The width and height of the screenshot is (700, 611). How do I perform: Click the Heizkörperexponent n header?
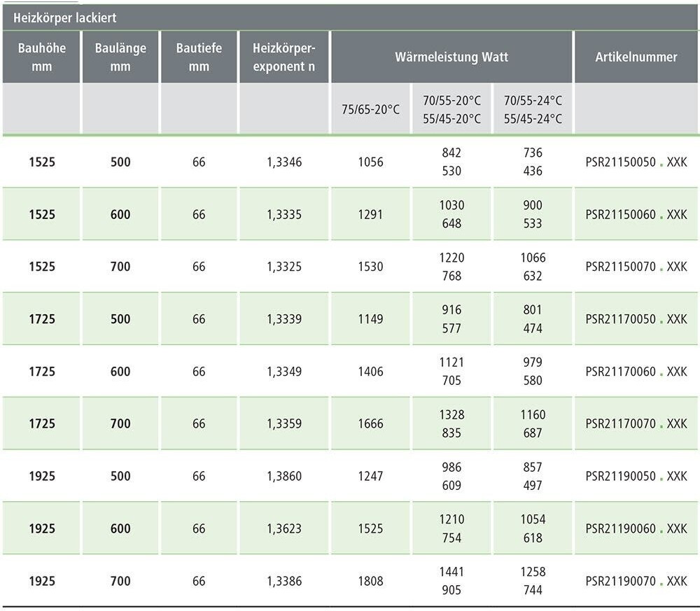click(x=284, y=57)
